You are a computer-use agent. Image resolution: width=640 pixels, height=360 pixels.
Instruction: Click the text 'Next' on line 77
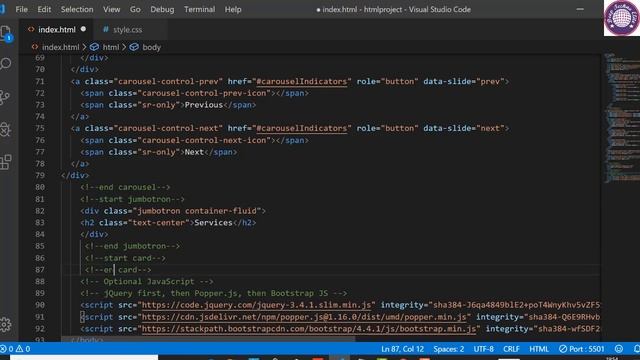(x=194, y=152)
